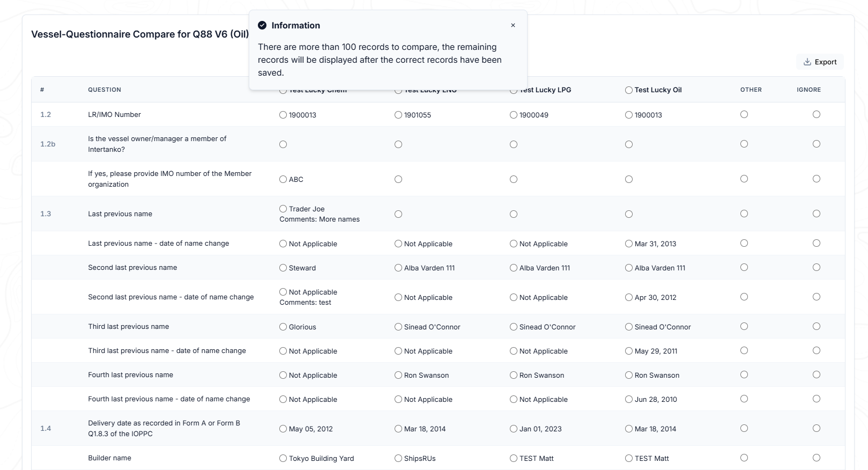Select Jun 28, 2010 date radio
Screen dimensions: 868x470
(629, 399)
